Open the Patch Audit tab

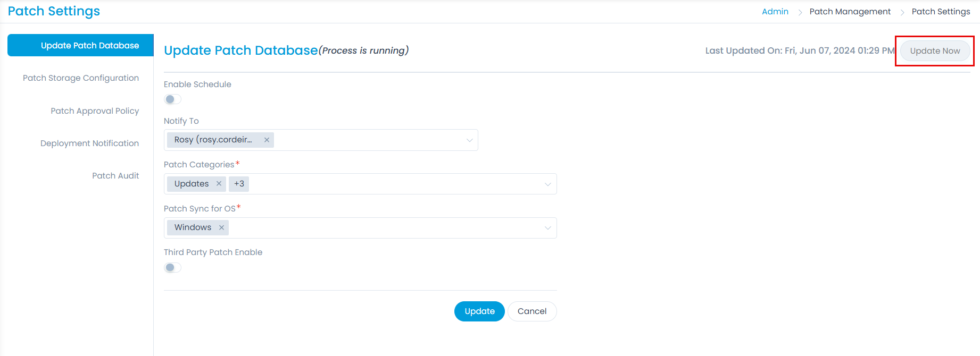click(x=115, y=176)
